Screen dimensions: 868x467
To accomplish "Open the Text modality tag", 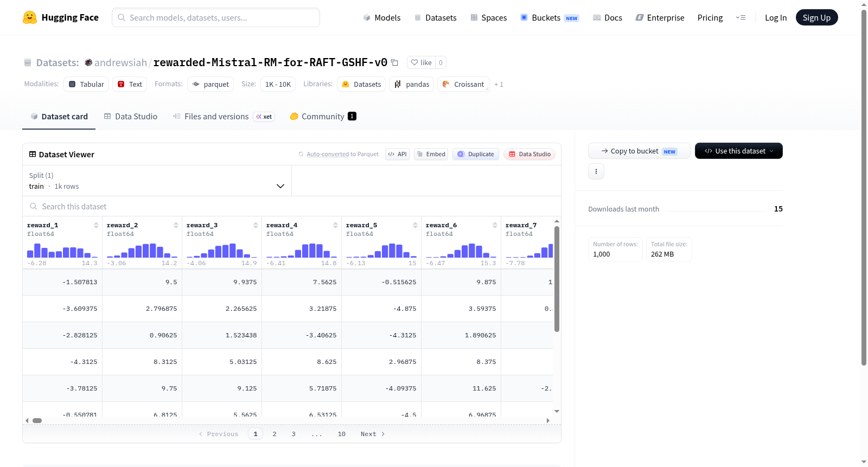I will tap(130, 84).
